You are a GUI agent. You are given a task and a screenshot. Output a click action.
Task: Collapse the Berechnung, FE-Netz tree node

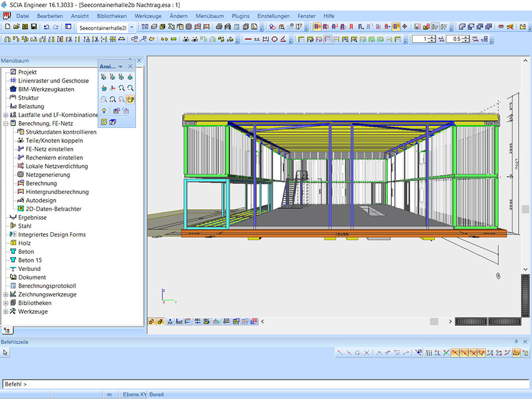6,124
